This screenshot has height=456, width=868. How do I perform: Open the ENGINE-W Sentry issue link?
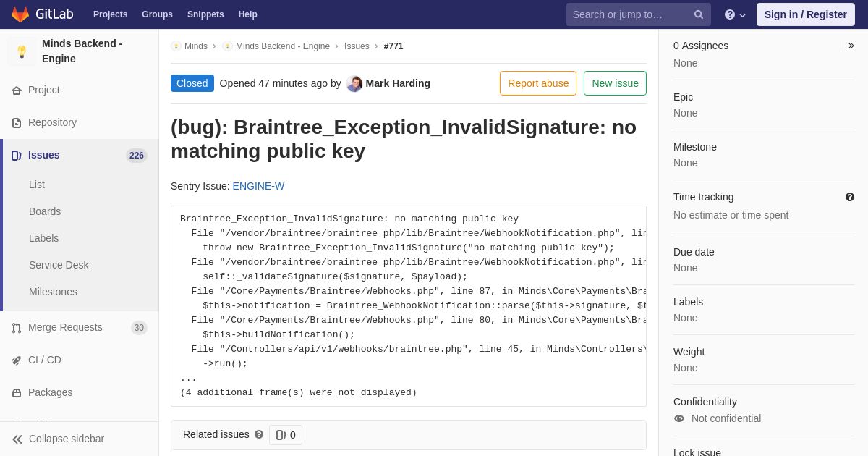[x=258, y=186]
